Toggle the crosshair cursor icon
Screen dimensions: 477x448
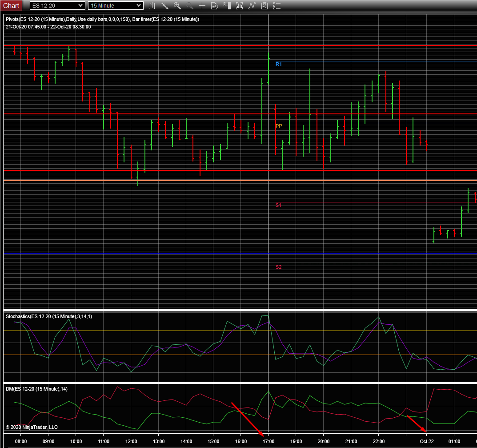[202, 5]
